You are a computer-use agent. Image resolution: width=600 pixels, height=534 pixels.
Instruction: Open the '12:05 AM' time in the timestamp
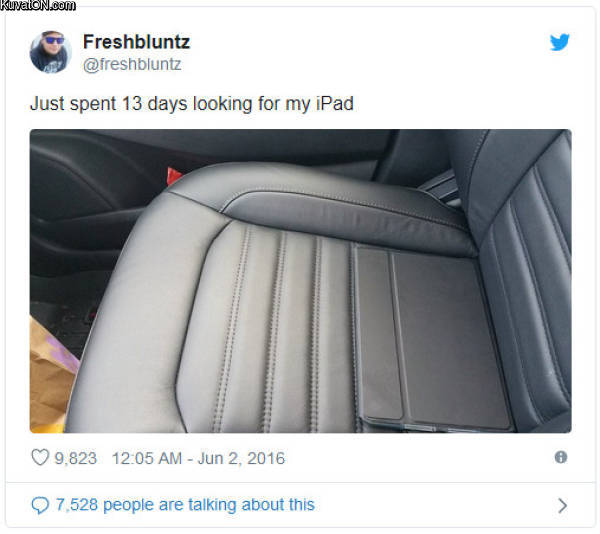[147, 458]
